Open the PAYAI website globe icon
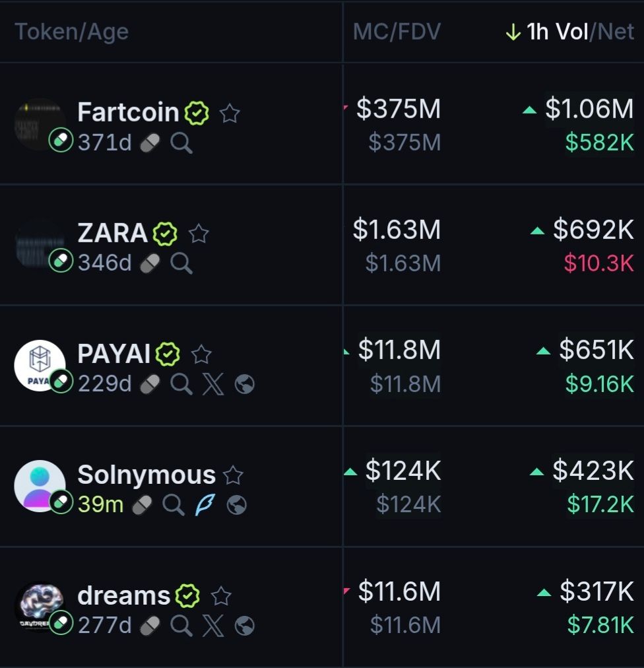Viewport: 644px width, 668px height. (245, 384)
